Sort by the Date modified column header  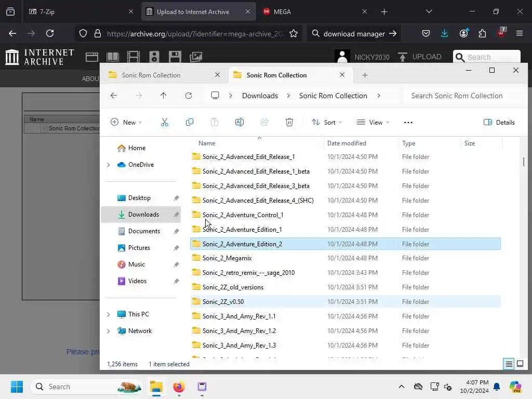click(347, 143)
